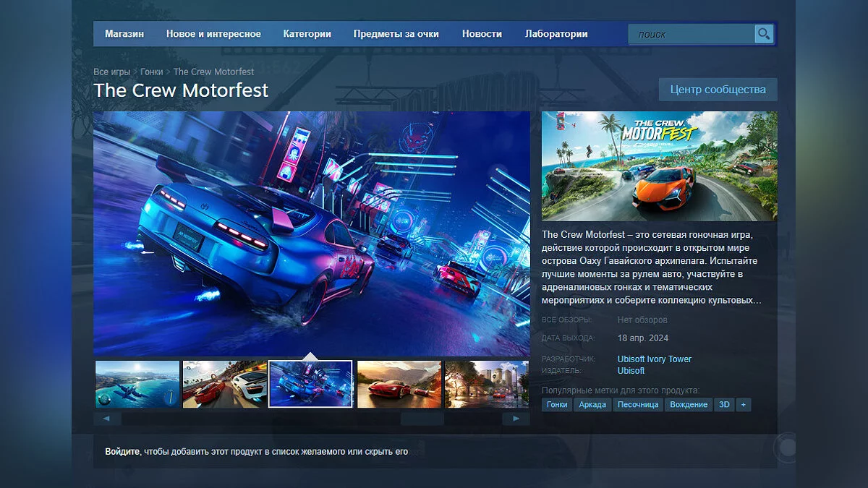Select the Песочница tag

coord(638,405)
